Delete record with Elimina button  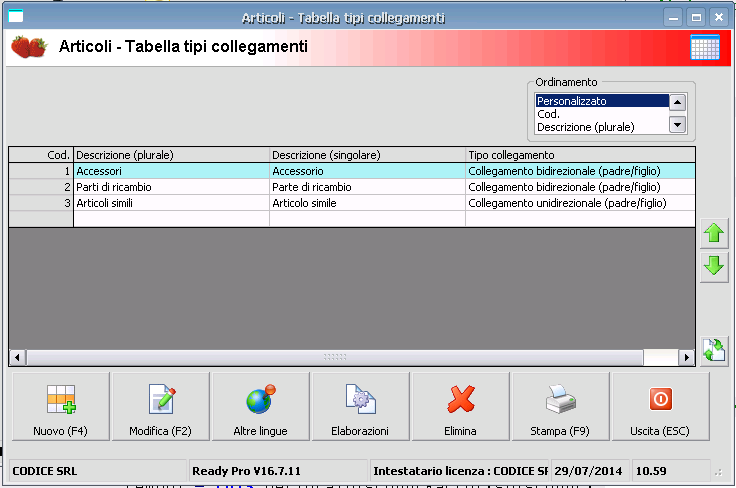460,407
